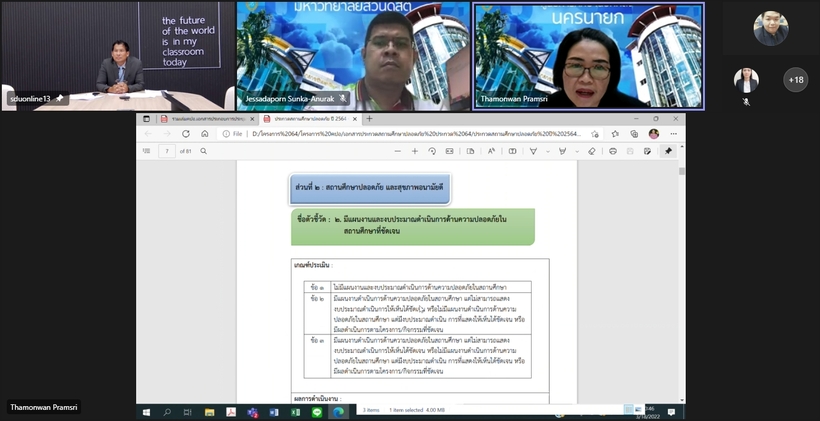Open Word from the taskbar

(x=274, y=412)
